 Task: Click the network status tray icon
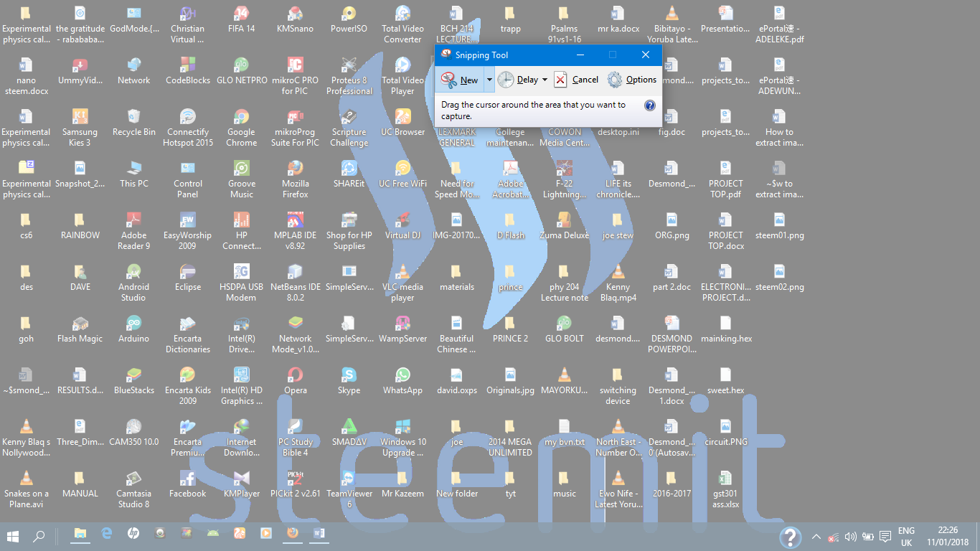833,536
